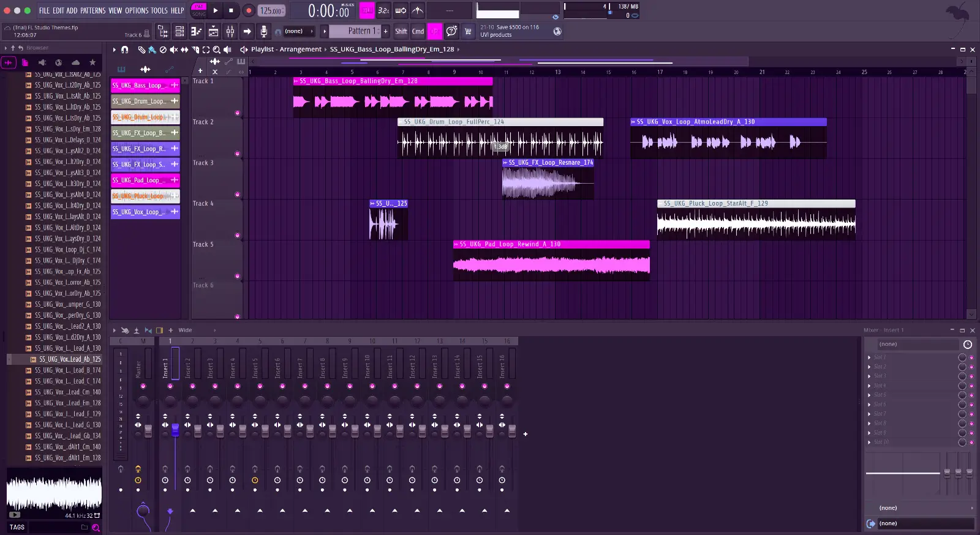Mute Track 1 using its pink dot
The height and width of the screenshot is (535, 980).
[x=237, y=113]
